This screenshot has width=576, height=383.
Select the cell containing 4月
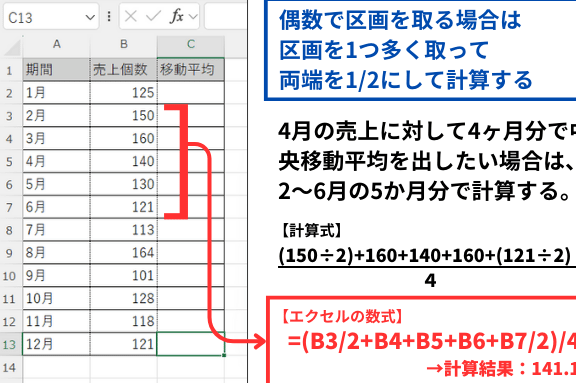[x=56, y=161]
